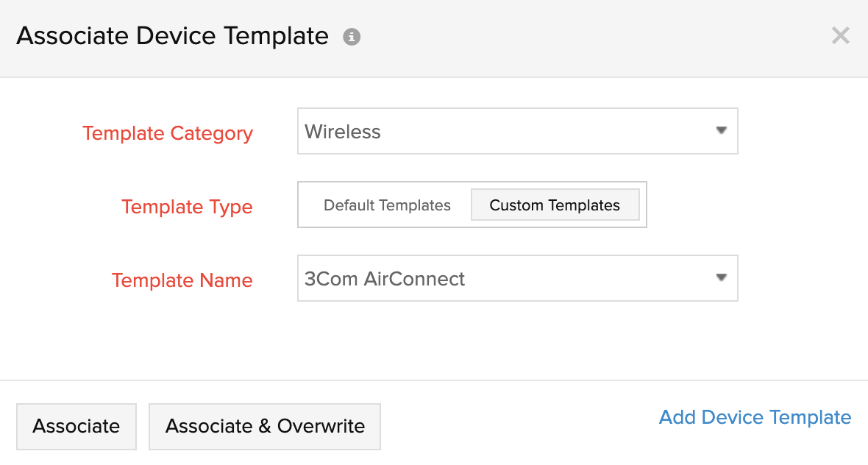This screenshot has width=868, height=465.
Task: Click the info icon beside the dialog title
Action: (x=352, y=37)
